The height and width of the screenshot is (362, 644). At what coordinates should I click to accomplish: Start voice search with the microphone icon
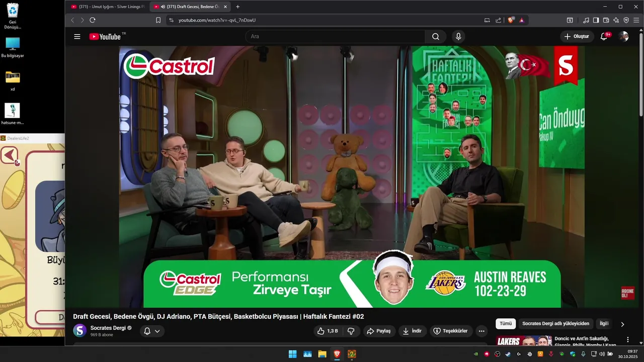[458, 36]
